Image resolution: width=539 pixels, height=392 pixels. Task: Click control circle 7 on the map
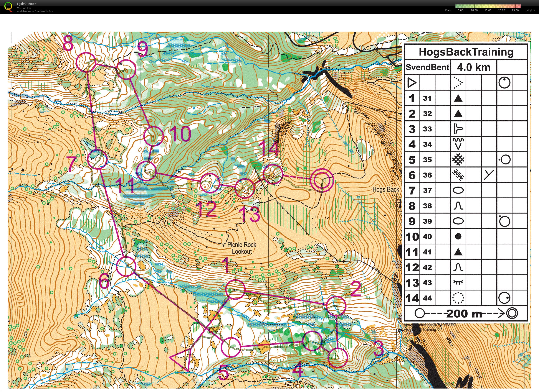point(98,159)
